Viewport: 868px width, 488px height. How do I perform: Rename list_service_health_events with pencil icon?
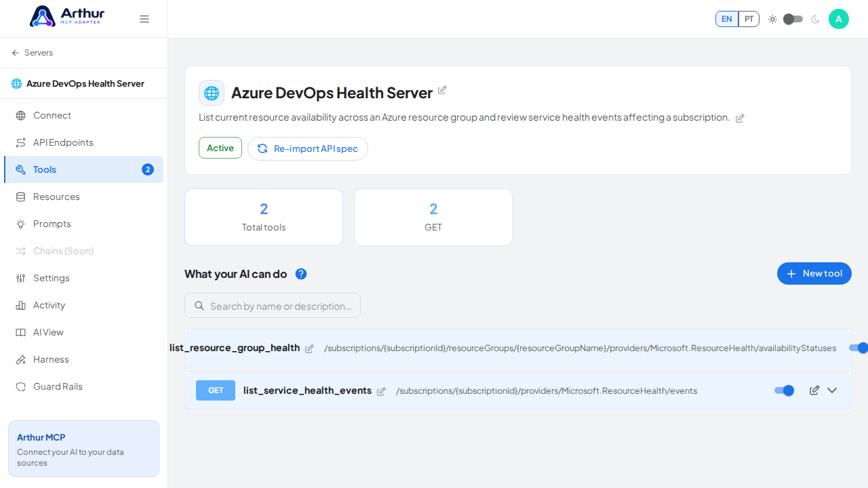[381, 391]
